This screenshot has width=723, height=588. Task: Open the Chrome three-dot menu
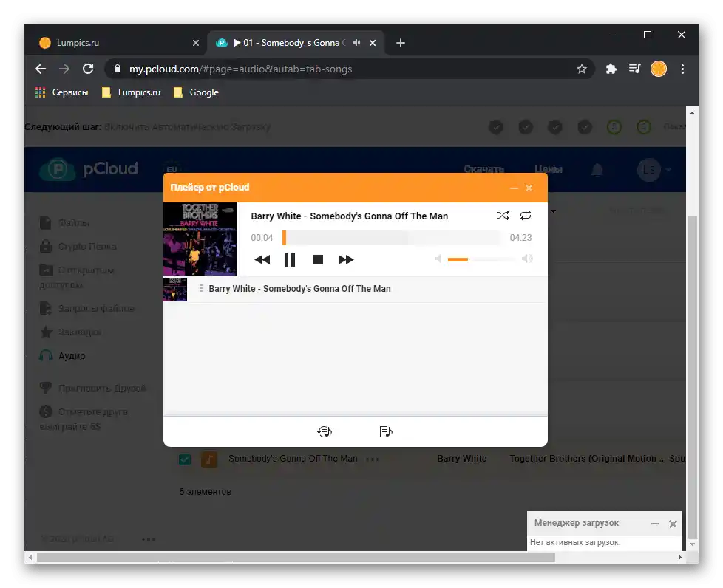683,69
